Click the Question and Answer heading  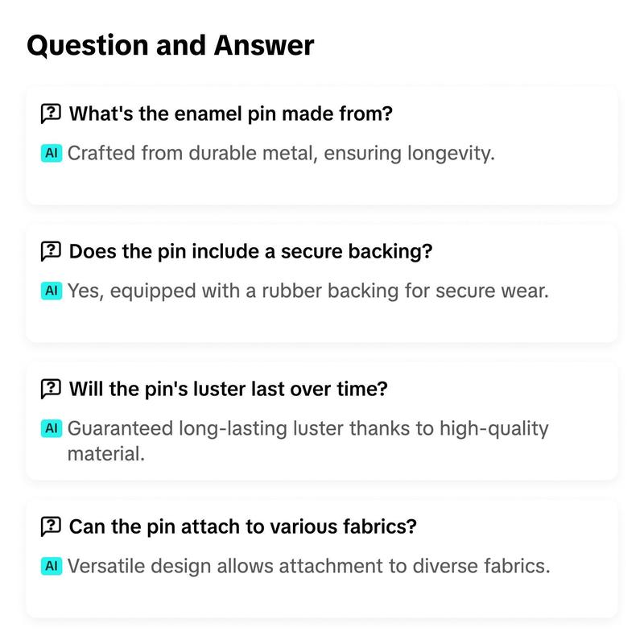171,45
